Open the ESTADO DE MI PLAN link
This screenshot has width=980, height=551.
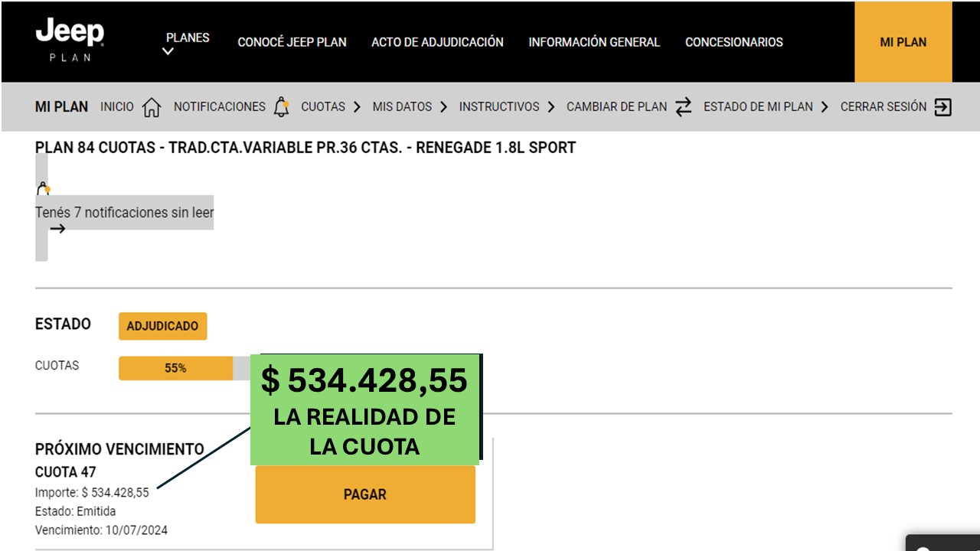pyautogui.click(x=758, y=107)
